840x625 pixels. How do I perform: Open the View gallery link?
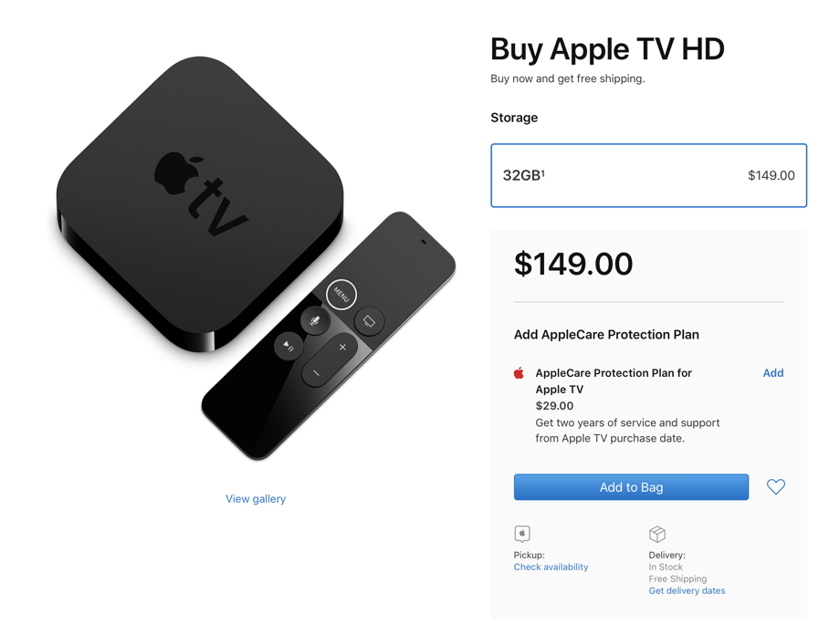click(256, 498)
